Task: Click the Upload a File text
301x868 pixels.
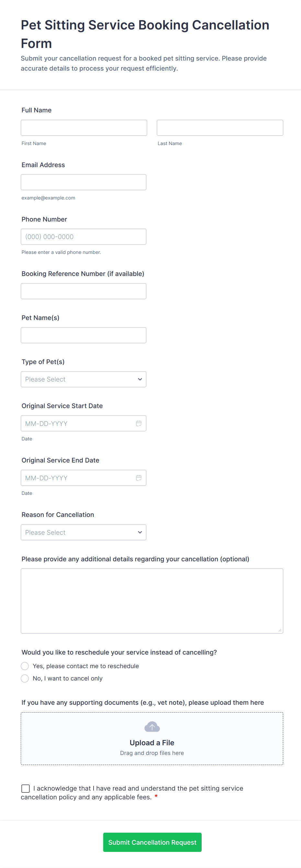Action: (x=152, y=743)
